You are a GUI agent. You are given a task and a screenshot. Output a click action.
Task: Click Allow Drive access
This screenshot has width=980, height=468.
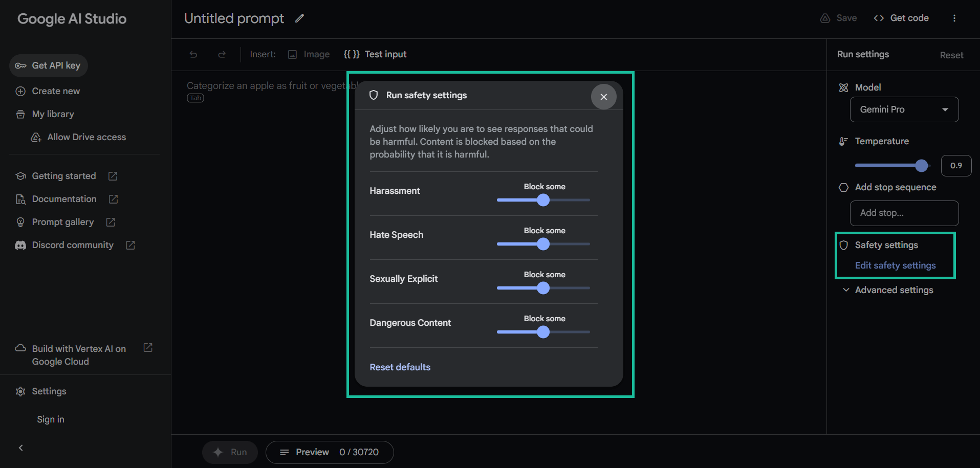coord(85,137)
